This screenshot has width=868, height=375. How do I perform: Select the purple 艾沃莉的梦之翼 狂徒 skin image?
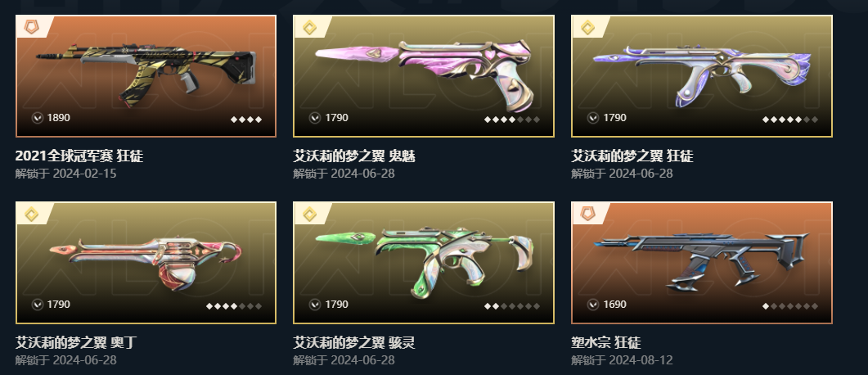(702, 76)
